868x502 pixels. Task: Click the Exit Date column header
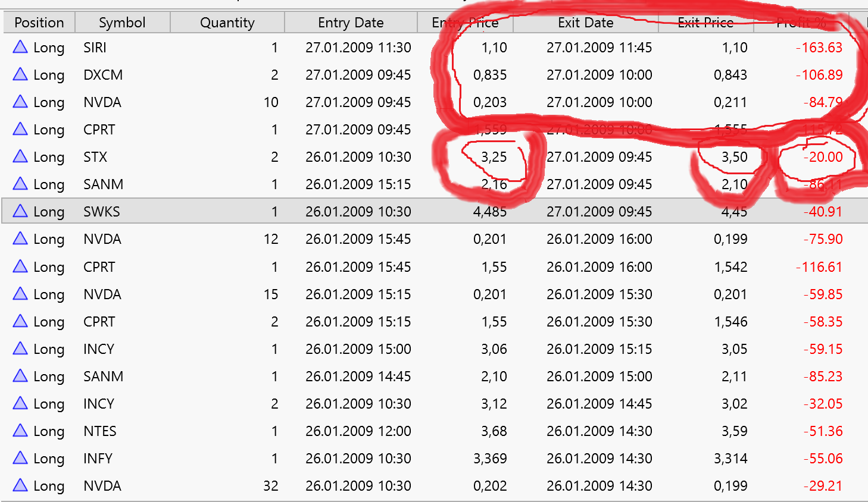pos(585,23)
